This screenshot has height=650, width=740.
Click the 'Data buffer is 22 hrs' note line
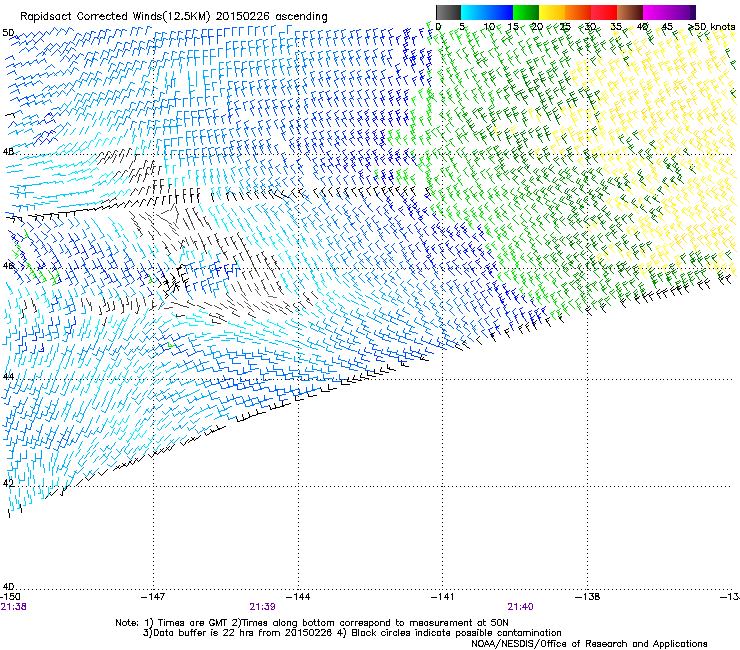click(x=352, y=633)
